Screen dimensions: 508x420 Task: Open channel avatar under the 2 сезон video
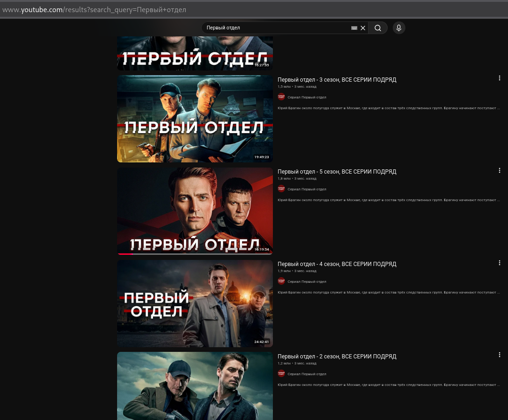[281, 374]
